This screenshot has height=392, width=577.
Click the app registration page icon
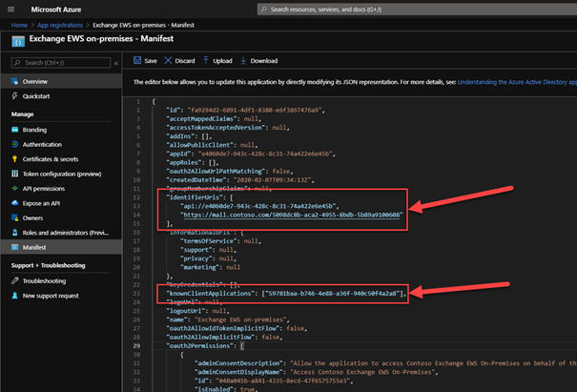(x=18, y=41)
